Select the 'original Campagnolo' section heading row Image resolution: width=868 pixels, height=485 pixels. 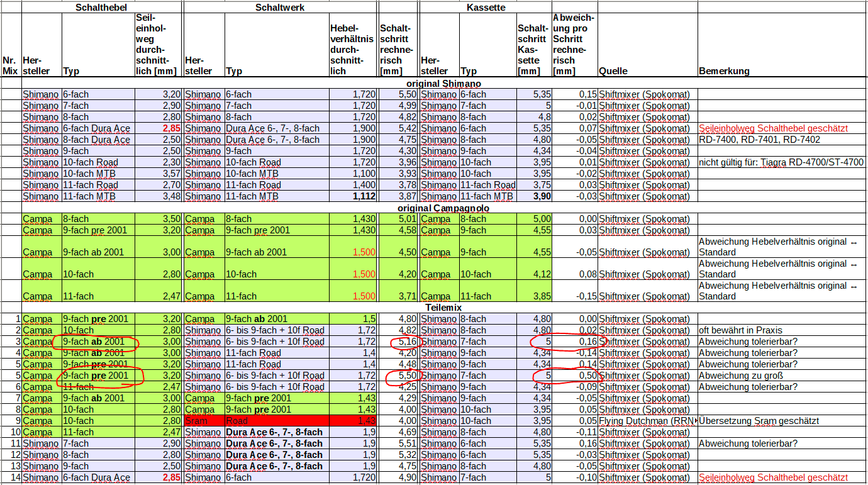[x=443, y=208]
